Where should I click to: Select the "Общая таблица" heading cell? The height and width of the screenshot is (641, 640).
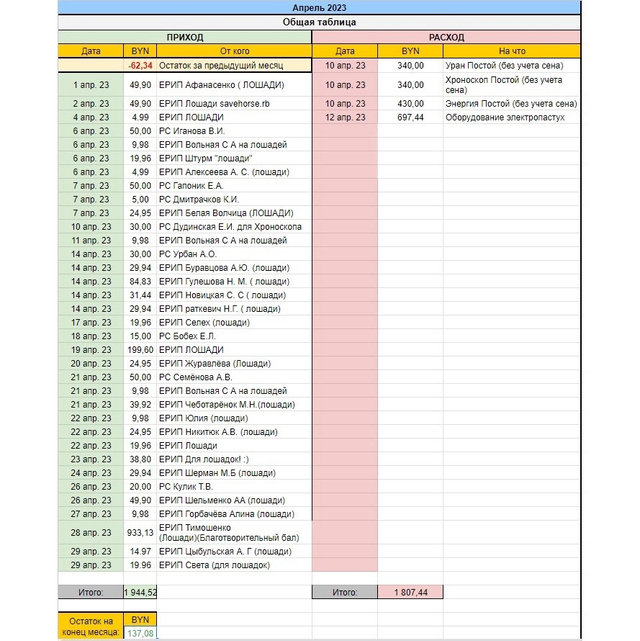[318, 22]
